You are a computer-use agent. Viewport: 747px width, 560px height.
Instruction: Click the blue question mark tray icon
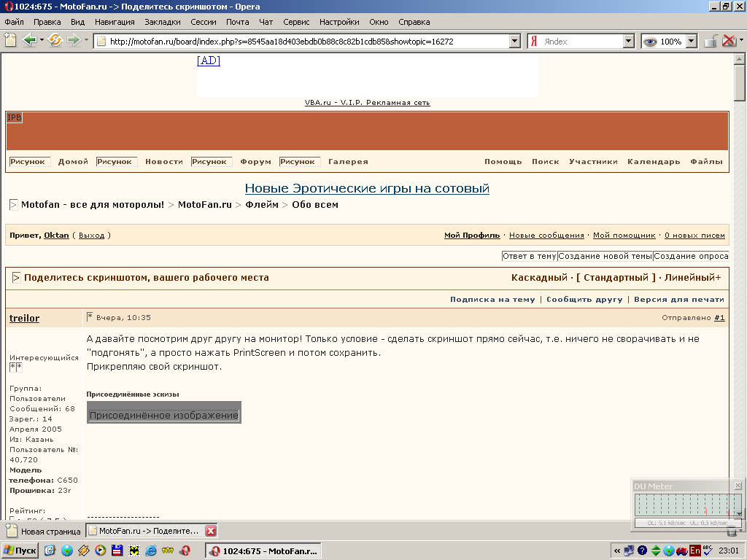642,551
